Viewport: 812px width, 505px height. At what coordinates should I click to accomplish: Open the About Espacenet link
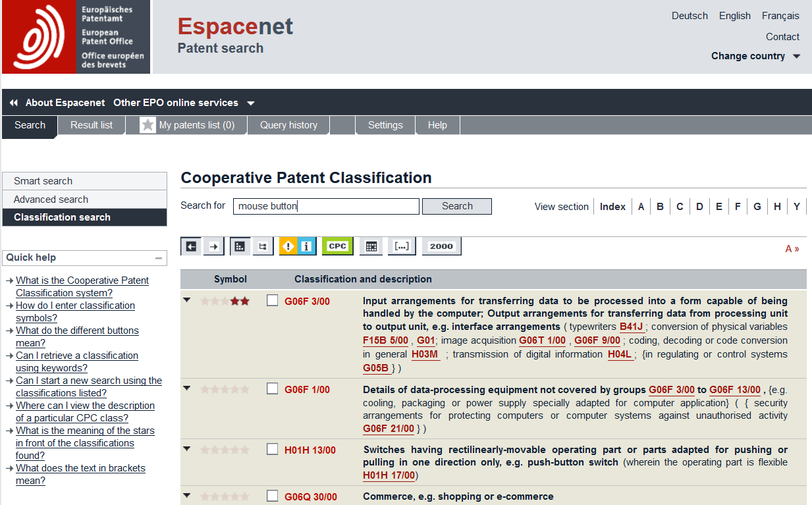65,103
